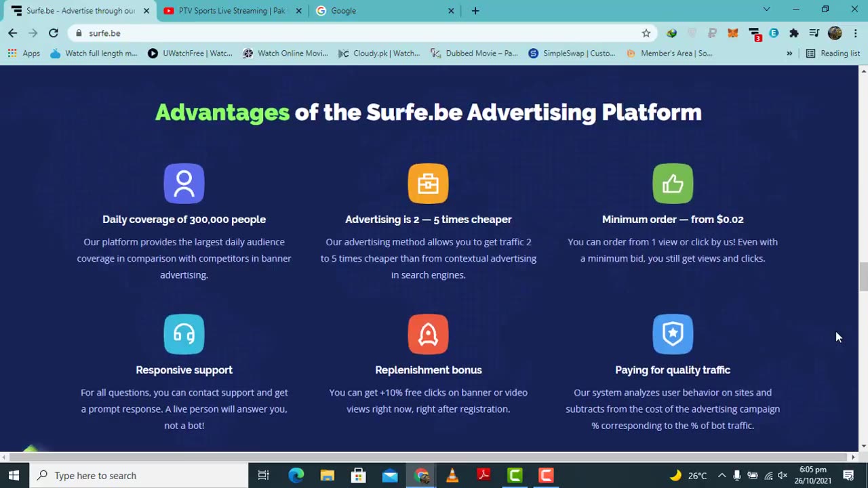Viewport: 868px width, 488px height.
Task: Show more bookmarks with the double chevron
Action: pos(789,53)
